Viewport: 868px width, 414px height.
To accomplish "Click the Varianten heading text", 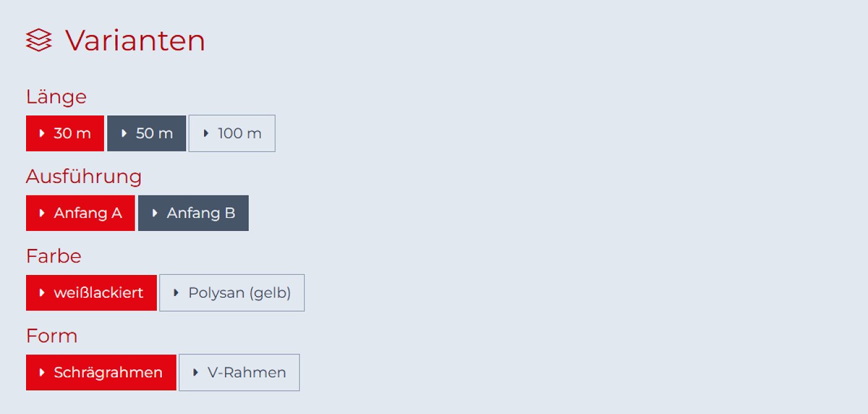I will [x=135, y=40].
